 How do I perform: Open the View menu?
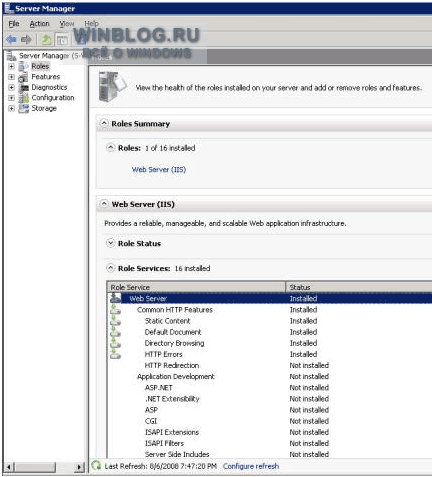67,24
